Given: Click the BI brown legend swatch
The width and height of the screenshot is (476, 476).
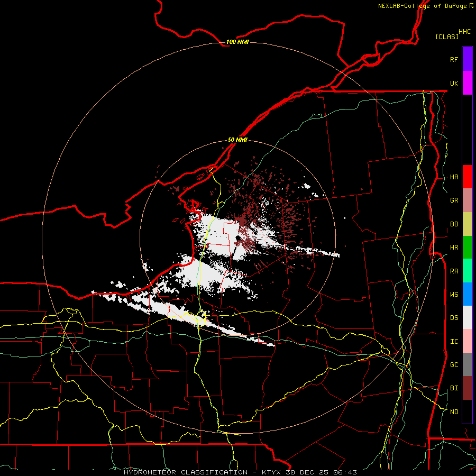Looking at the screenshot, I should pos(467,388).
